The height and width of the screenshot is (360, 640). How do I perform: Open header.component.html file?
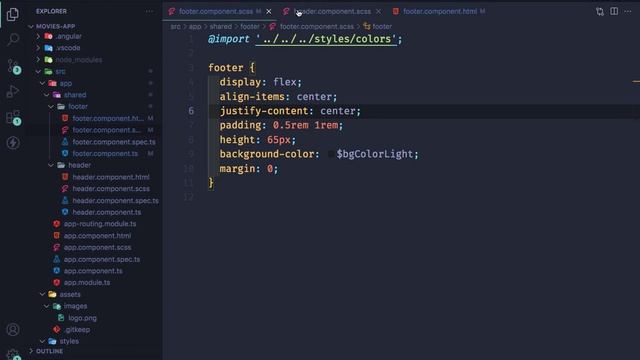111,177
